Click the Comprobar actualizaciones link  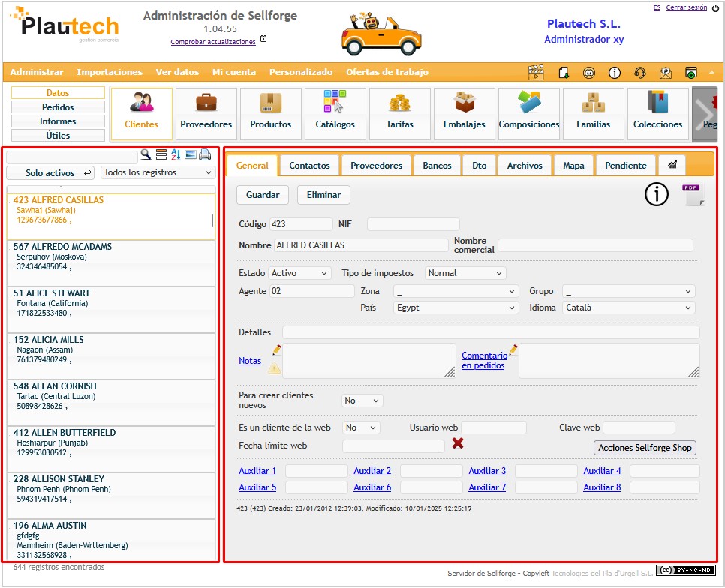point(213,42)
